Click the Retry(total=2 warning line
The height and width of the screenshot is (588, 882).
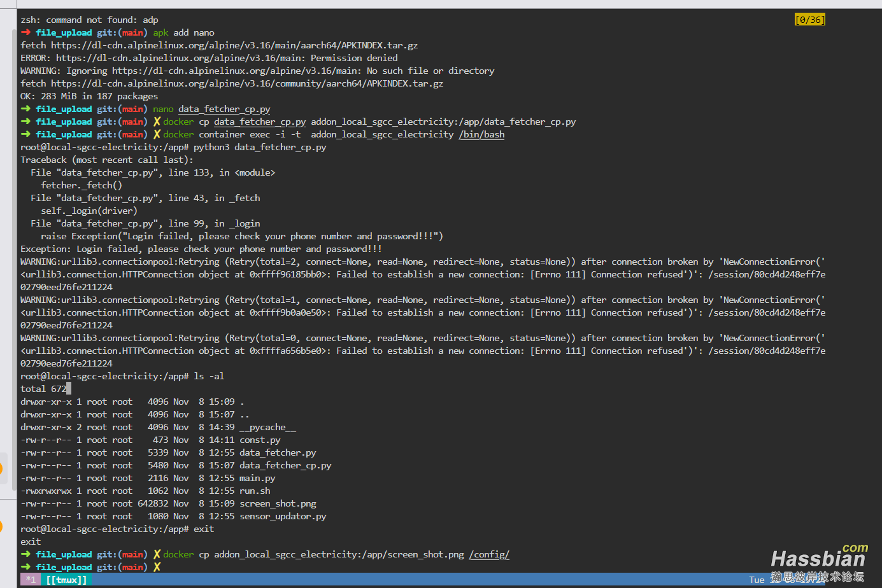(x=423, y=262)
